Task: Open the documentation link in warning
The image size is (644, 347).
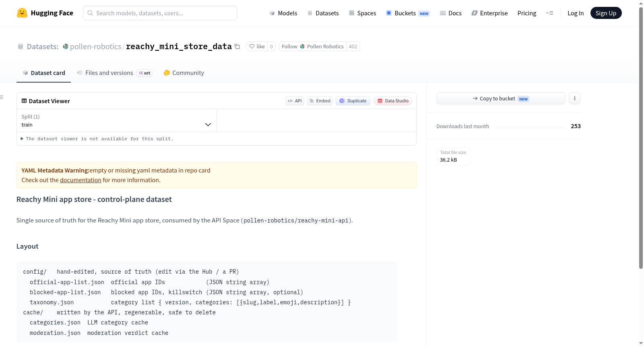Action: coord(80,180)
